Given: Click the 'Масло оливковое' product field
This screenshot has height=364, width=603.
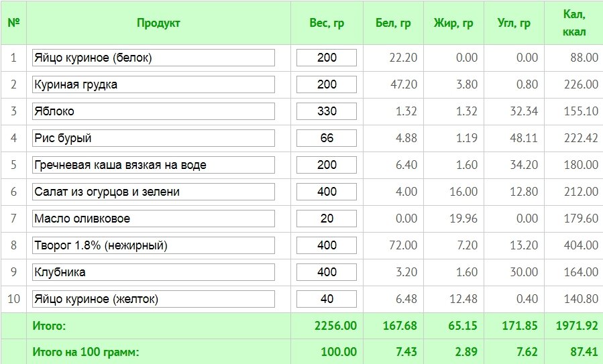Looking at the screenshot, I should [x=154, y=219].
